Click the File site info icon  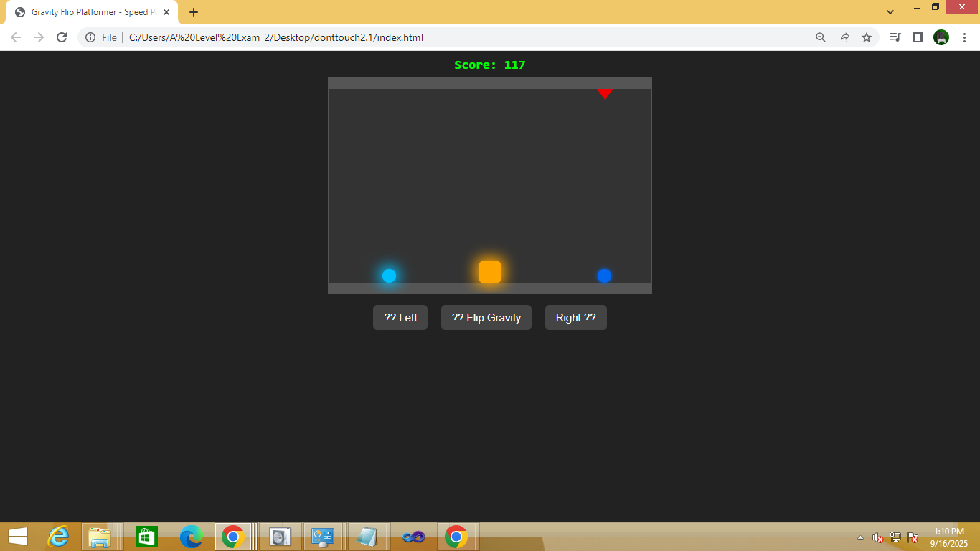coord(90,37)
